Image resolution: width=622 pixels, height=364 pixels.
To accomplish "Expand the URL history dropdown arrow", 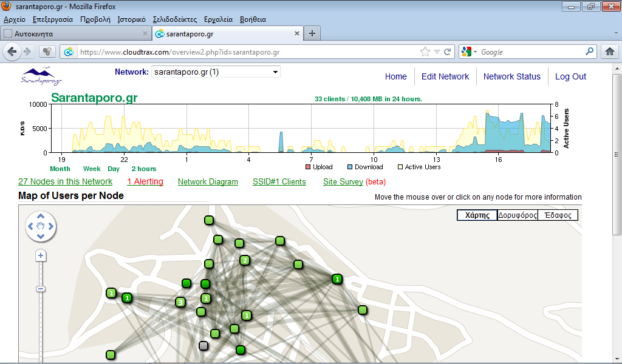I will point(437,52).
